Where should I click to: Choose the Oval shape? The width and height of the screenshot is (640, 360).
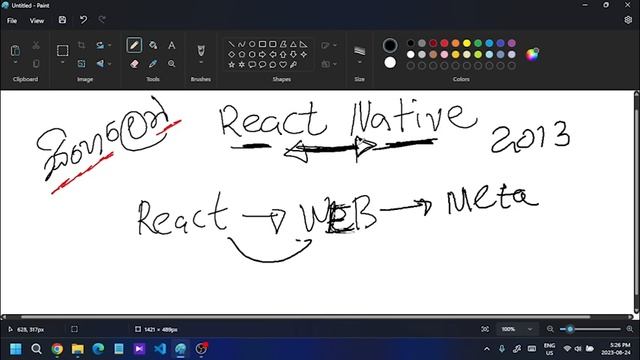click(252, 44)
